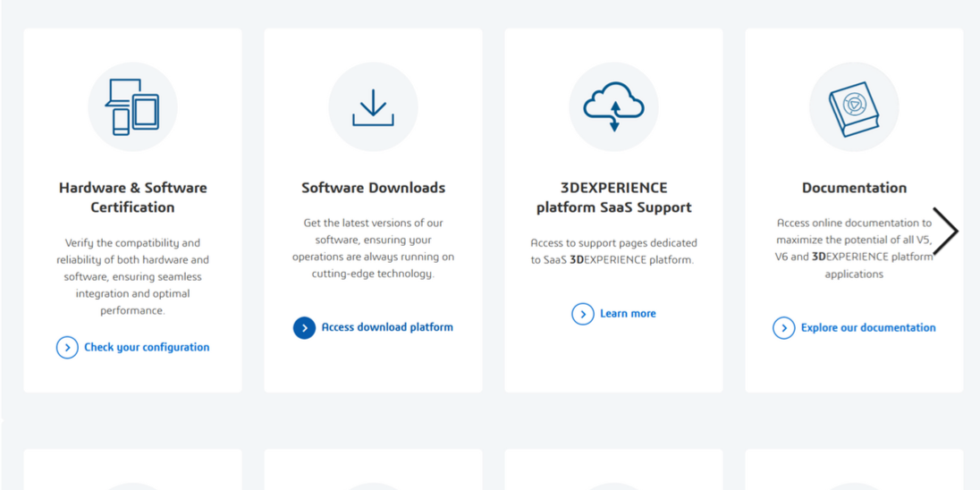Follow the Access download platform link
This screenshot has height=490, width=980.
point(386,327)
